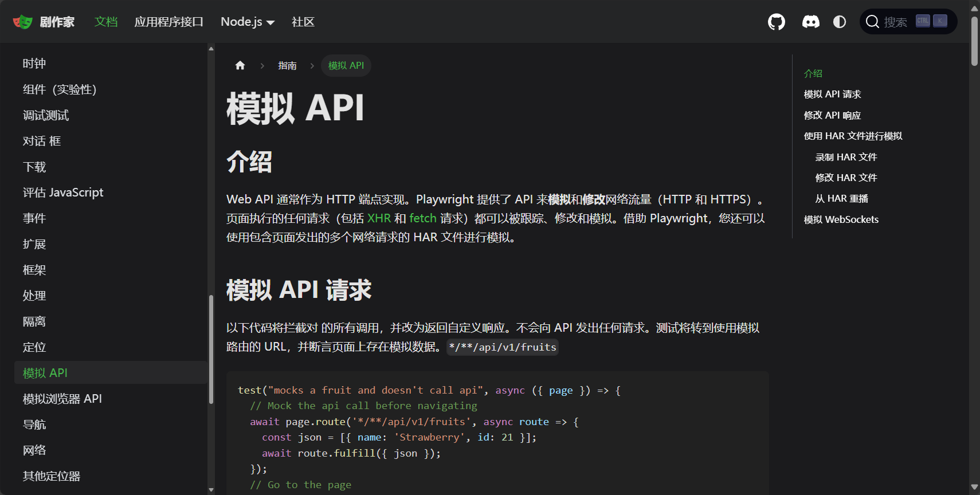This screenshot has width=980, height=495.
Task: Click the sidebar scroll down arrow
Action: [211, 490]
